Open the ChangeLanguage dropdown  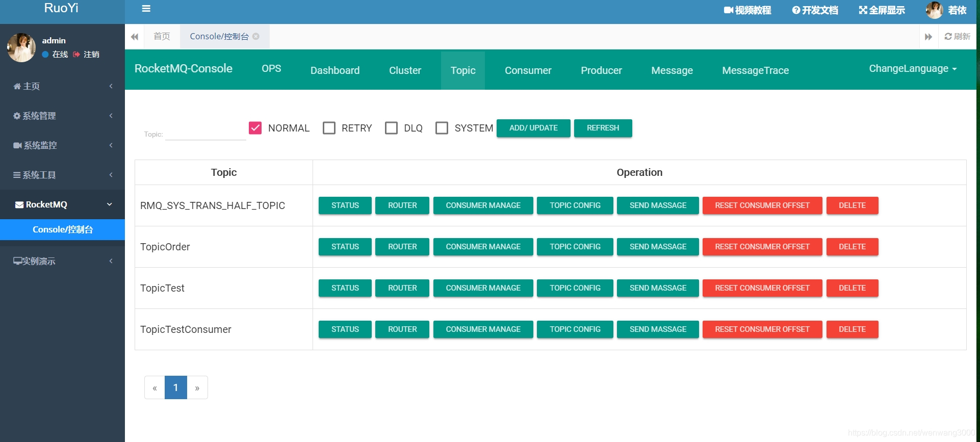pos(913,69)
